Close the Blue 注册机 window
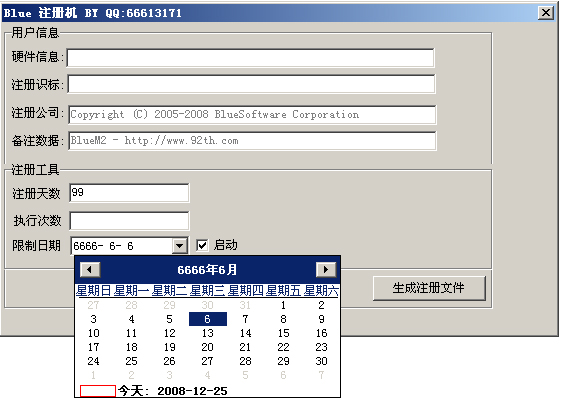 coord(546,13)
